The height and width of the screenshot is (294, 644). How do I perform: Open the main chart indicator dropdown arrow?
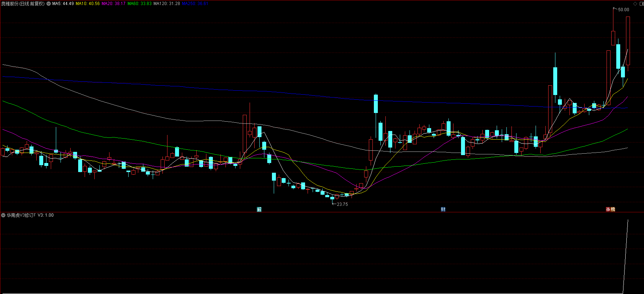49,4
